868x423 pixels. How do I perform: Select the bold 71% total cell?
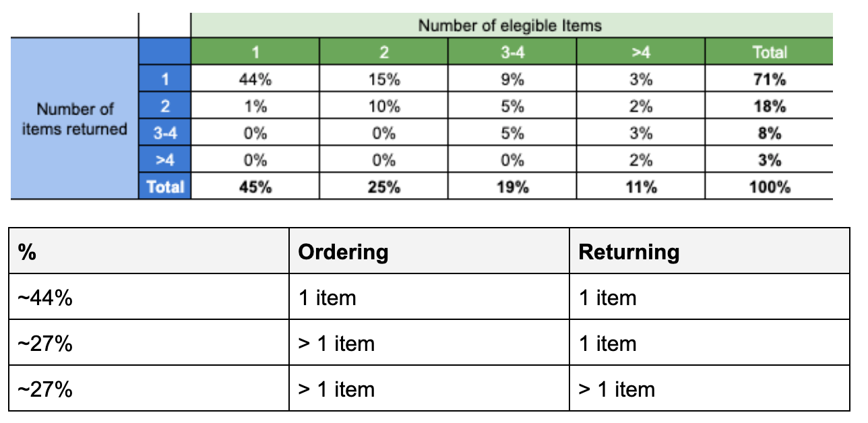(x=768, y=79)
